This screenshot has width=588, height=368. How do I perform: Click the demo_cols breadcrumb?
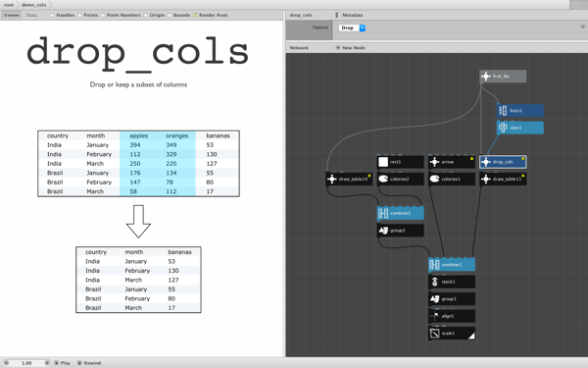pyautogui.click(x=33, y=5)
